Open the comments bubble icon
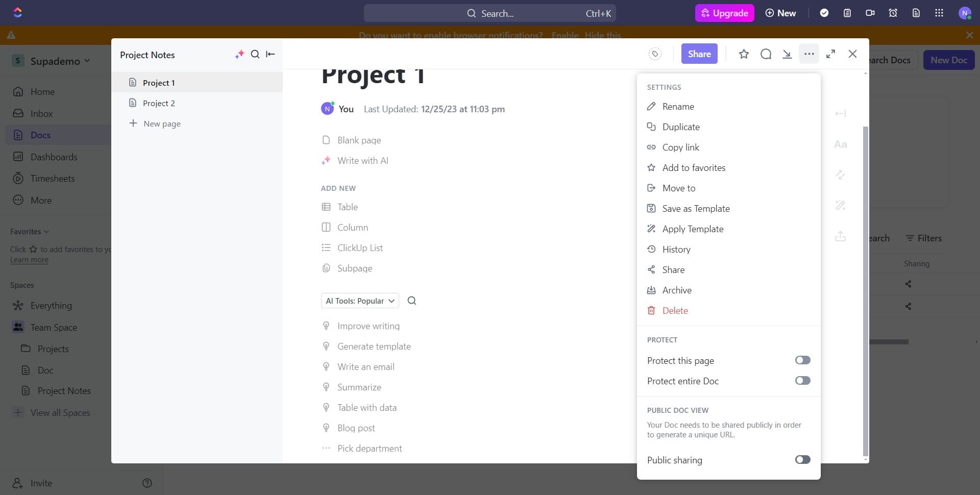980x495 pixels. pos(766,54)
